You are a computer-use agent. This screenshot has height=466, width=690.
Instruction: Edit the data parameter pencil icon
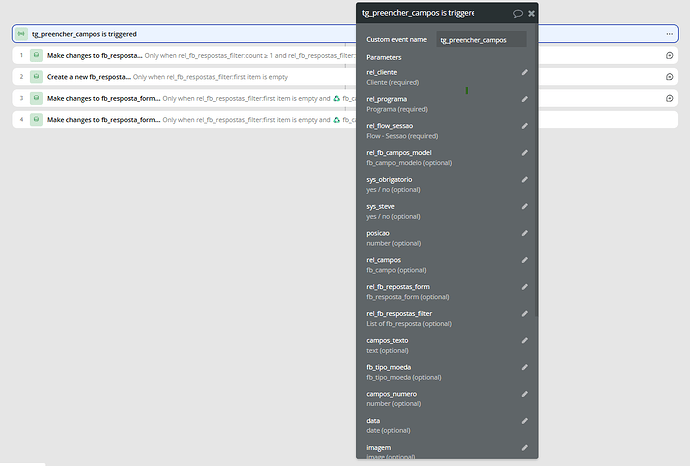(x=525, y=421)
